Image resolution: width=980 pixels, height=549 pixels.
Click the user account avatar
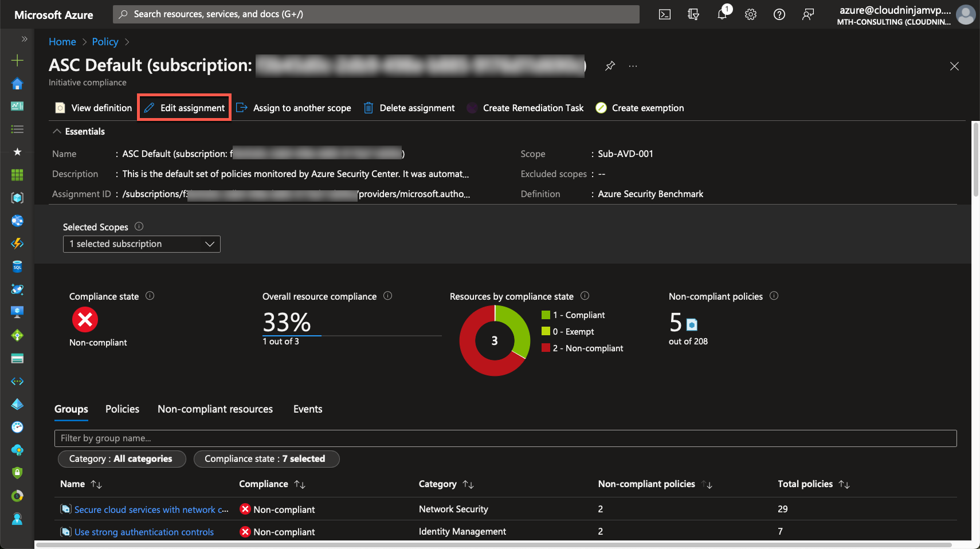click(966, 14)
